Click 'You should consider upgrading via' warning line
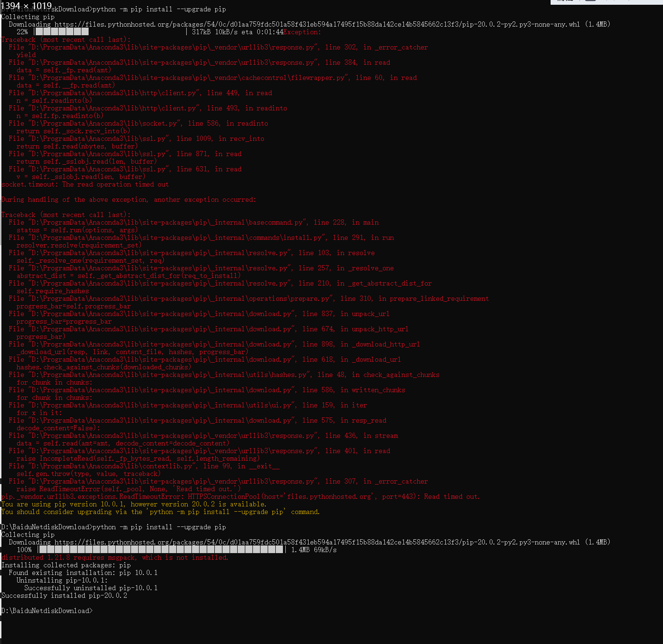663x644 pixels. [161, 512]
